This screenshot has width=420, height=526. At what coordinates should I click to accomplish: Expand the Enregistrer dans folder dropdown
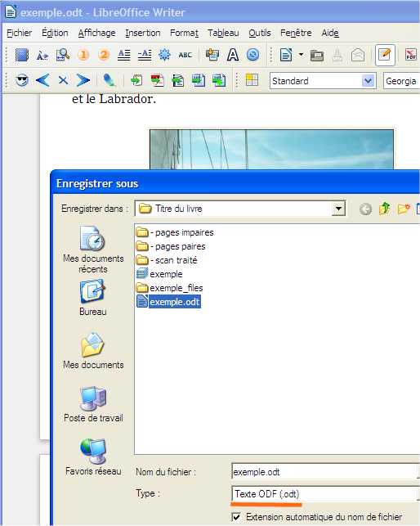(x=338, y=209)
